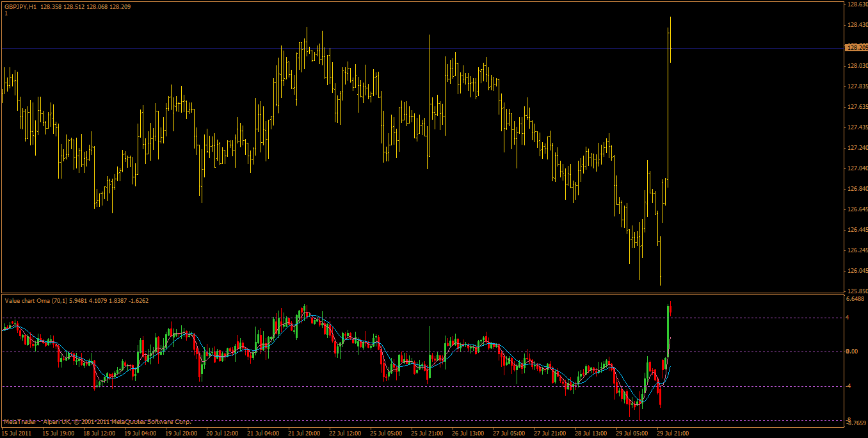This screenshot has height=438, width=868.
Task: Click the 127.635 price scale label
Action: [856, 106]
